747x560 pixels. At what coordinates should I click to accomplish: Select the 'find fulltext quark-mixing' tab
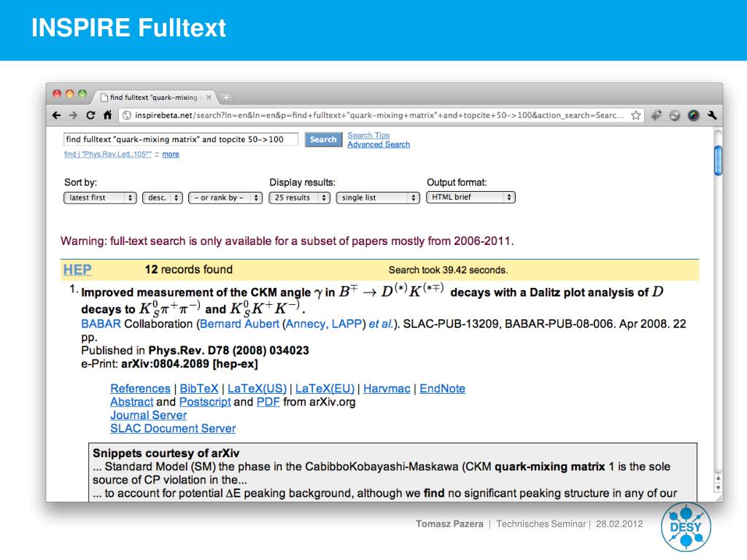(154, 97)
